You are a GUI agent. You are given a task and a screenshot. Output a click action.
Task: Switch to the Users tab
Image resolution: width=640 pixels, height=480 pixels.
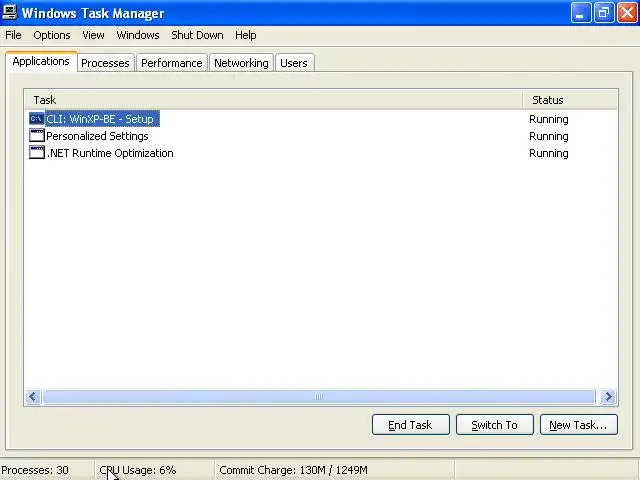pos(294,63)
